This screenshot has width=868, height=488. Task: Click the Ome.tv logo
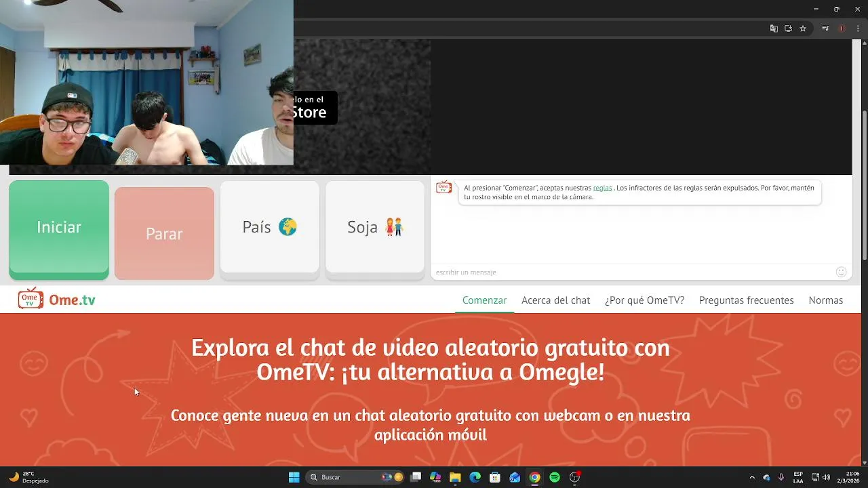pyautogui.click(x=56, y=299)
